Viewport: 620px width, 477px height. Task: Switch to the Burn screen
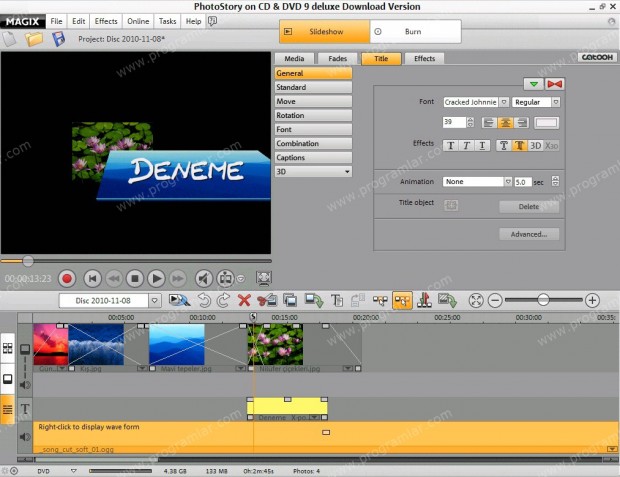[415, 32]
